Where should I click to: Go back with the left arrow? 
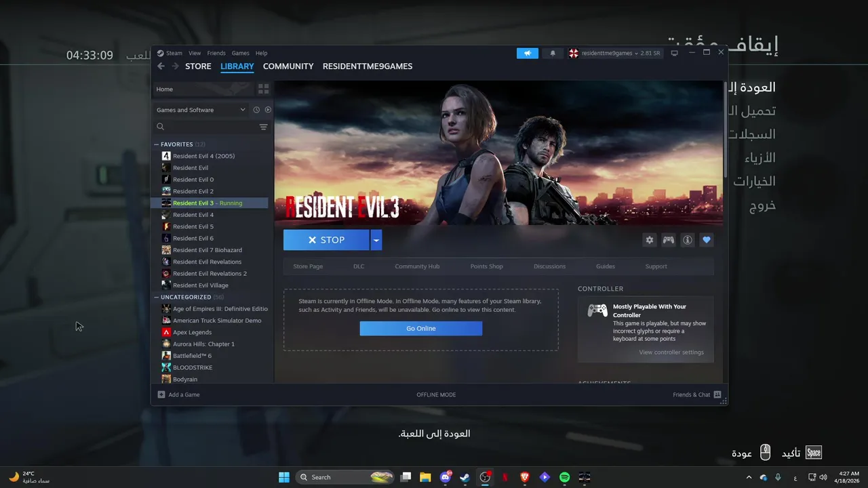coord(161,66)
